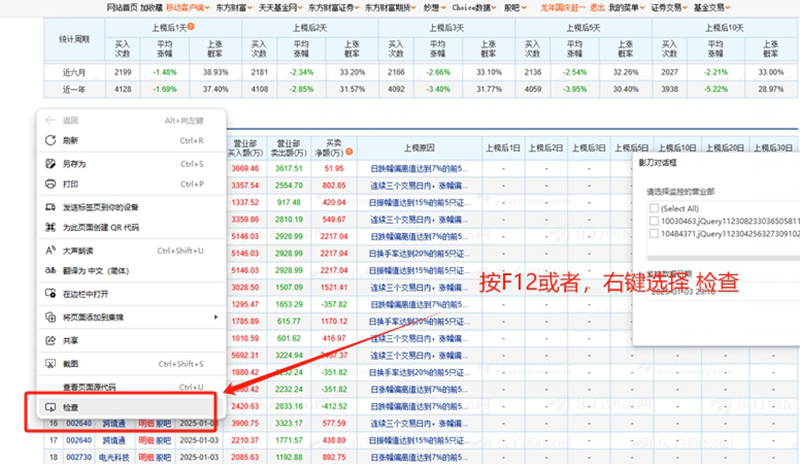Click the 营业部卖出额(万) column header
The image size is (800, 464).
289,148
